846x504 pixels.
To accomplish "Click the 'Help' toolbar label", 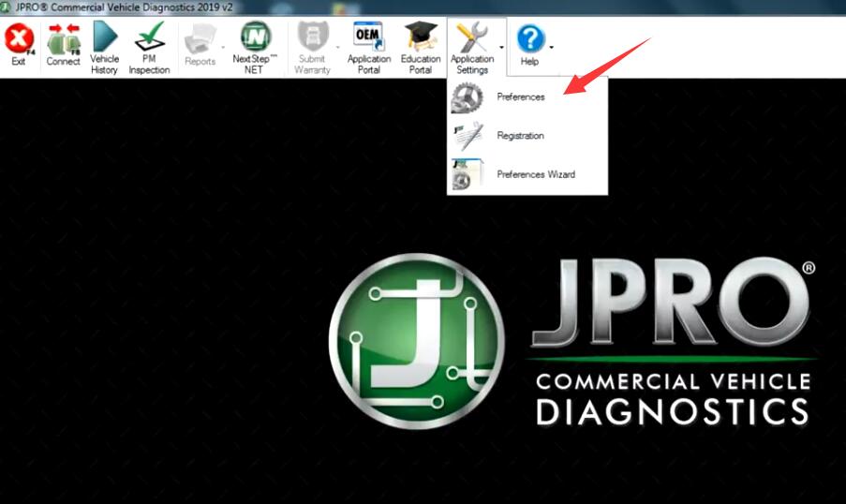I will point(530,62).
